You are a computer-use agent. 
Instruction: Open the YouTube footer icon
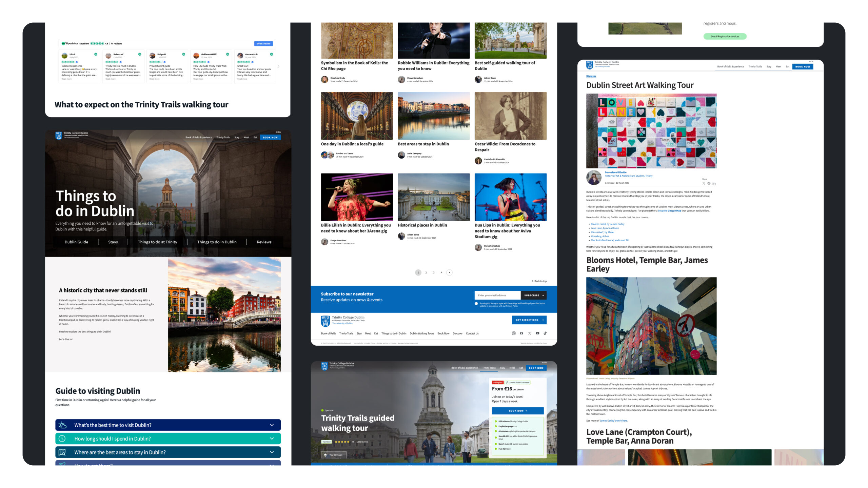tap(537, 333)
